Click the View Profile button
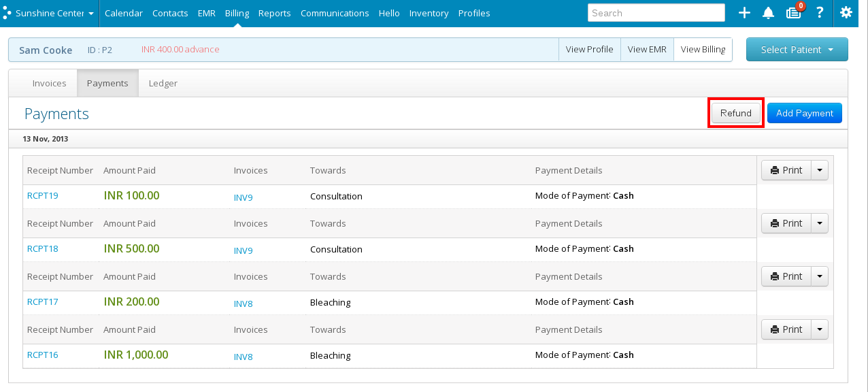 [590, 50]
